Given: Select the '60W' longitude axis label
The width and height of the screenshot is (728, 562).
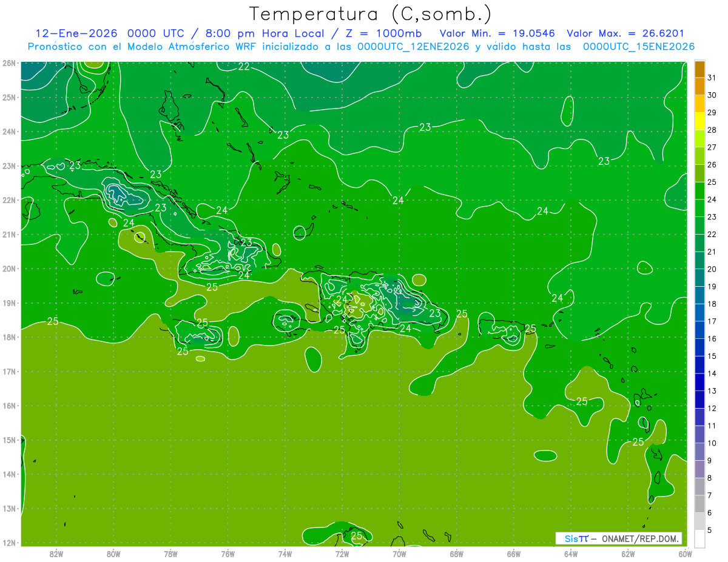Looking at the screenshot, I should coord(685,554).
